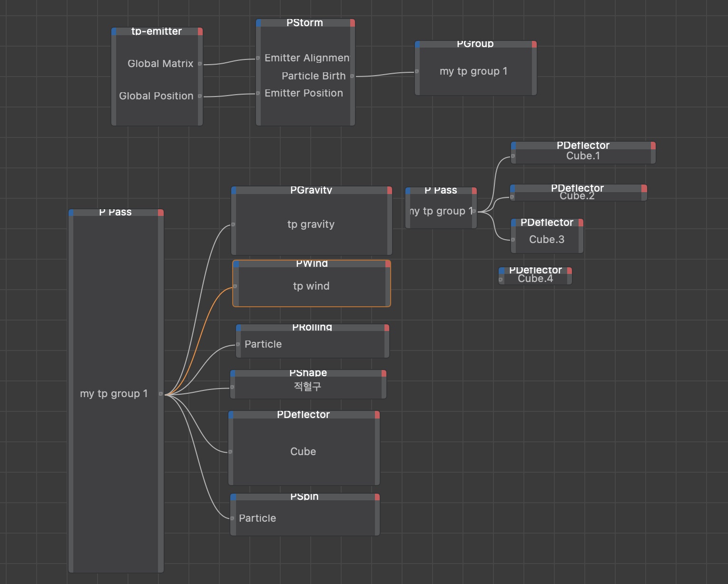Click the 'Cube.1' label in PDeflector node
Viewport: 728px width, 584px height.
pyautogui.click(x=583, y=156)
